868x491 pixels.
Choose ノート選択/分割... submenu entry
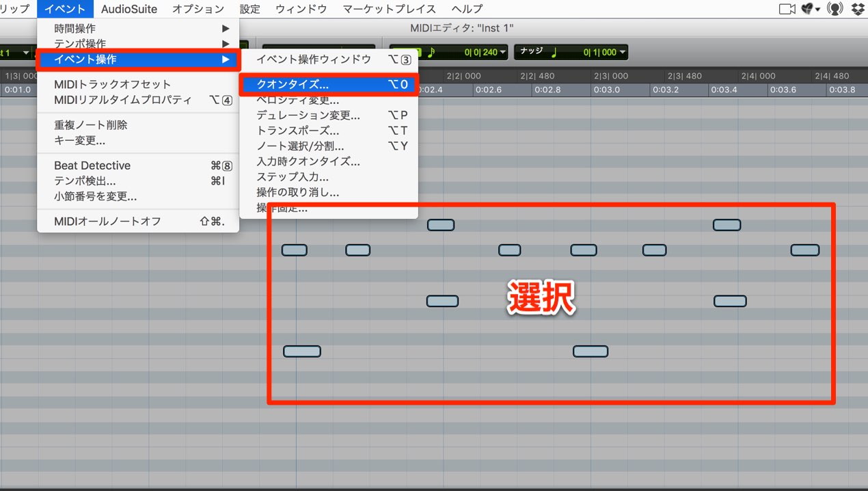click(329, 146)
